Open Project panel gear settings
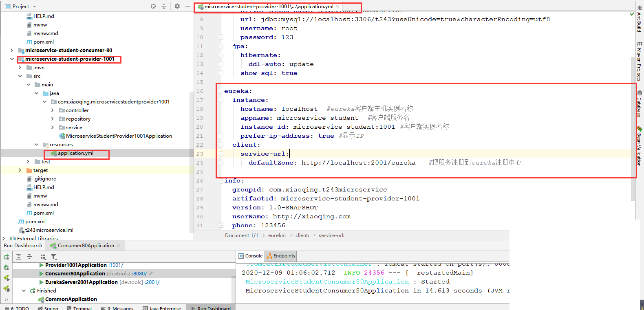Screen dimensions: 644x310 coord(177,6)
